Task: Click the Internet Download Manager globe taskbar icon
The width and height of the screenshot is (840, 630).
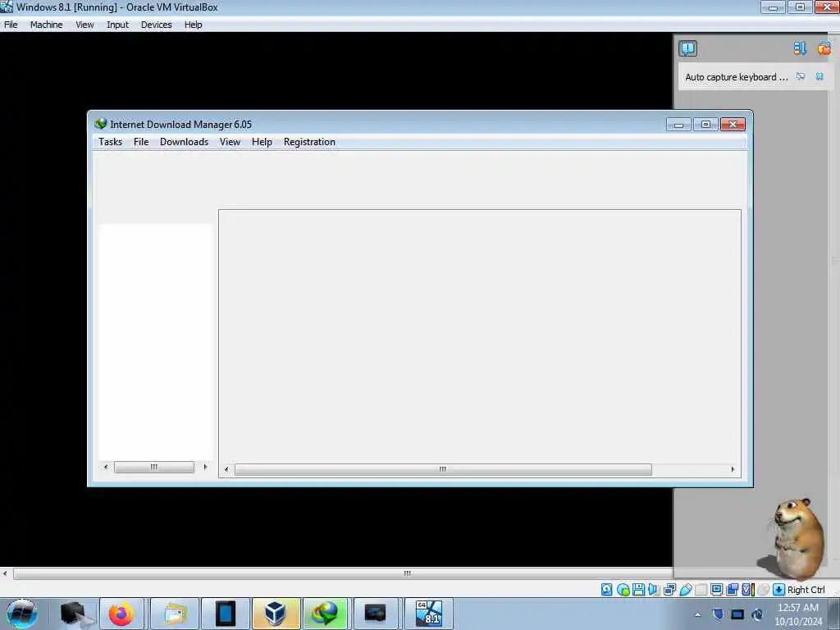Action: tap(326, 614)
